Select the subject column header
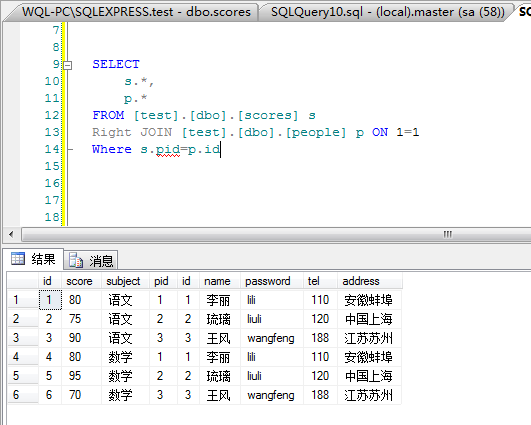531x425 pixels. coord(123,281)
